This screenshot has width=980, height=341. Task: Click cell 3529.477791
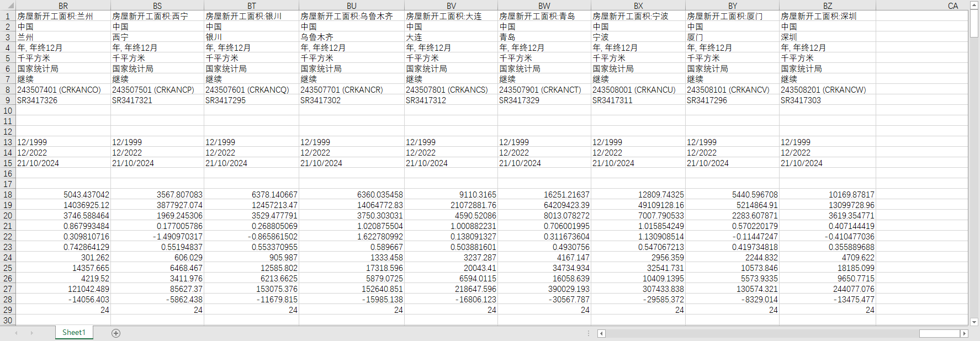(252, 215)
